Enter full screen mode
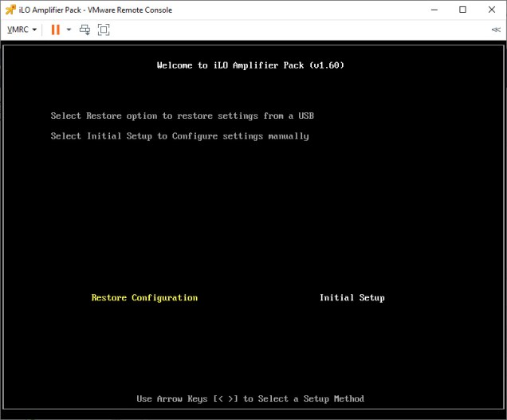Screen dimensions: 507x420 coord(104,29)
